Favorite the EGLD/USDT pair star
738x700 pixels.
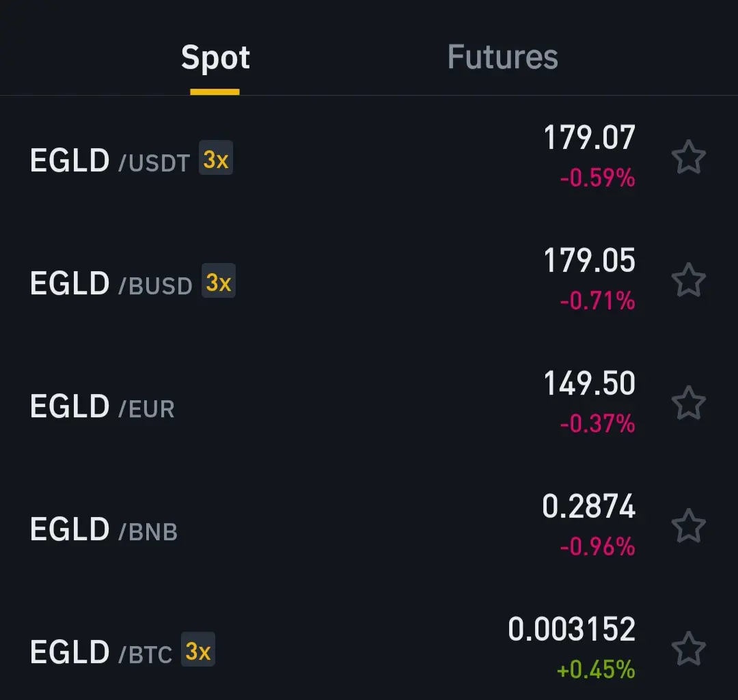click(x=688, y=158)
